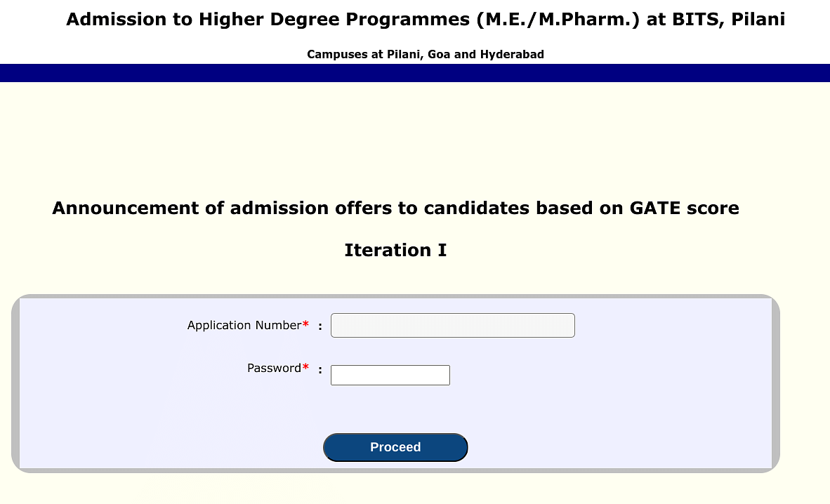Submit the form with Proceed button
The image size is (830, 504).
395,447
